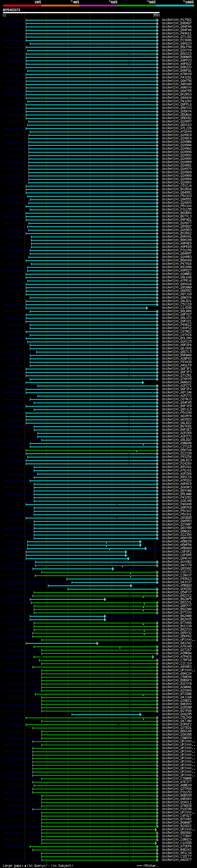This screenshot has width=197, height=868.
Task: Select the UniRef100_Q9AT56 hit
Action: pyautogui.click(x=176, y=81)
